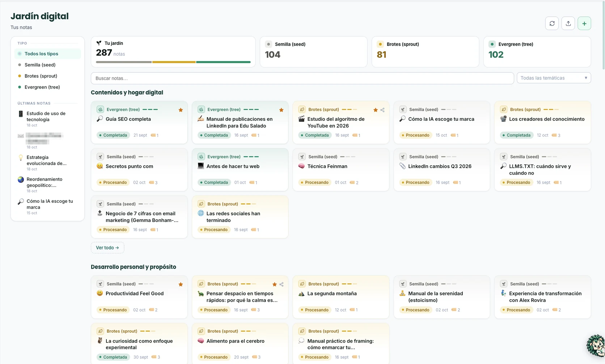The image size is (605, 364).
Task: Open the Brotes (sprout) 81 stat card
Action: tap(425, 52)
